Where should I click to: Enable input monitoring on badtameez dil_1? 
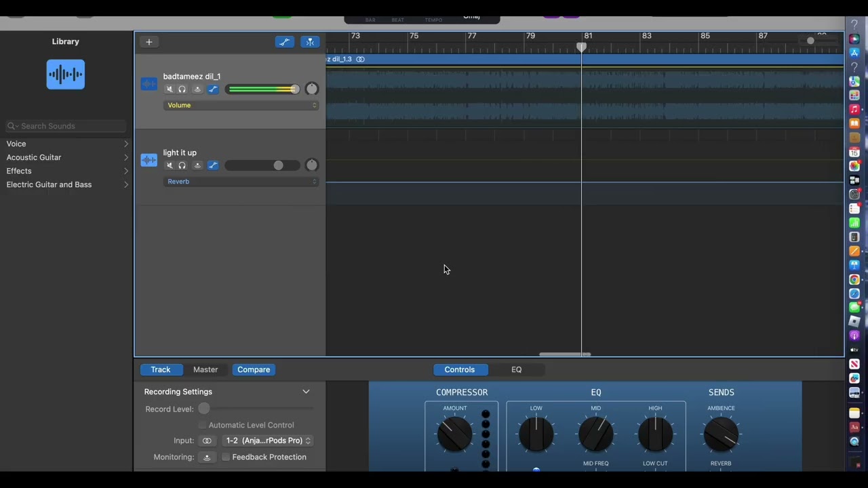[197, 89]
